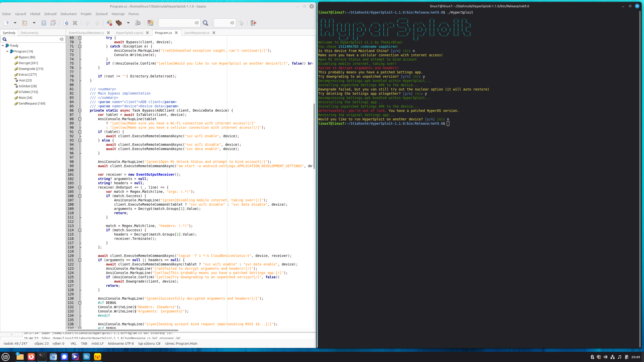Open the Linux Mint start menu

(6, 357)
